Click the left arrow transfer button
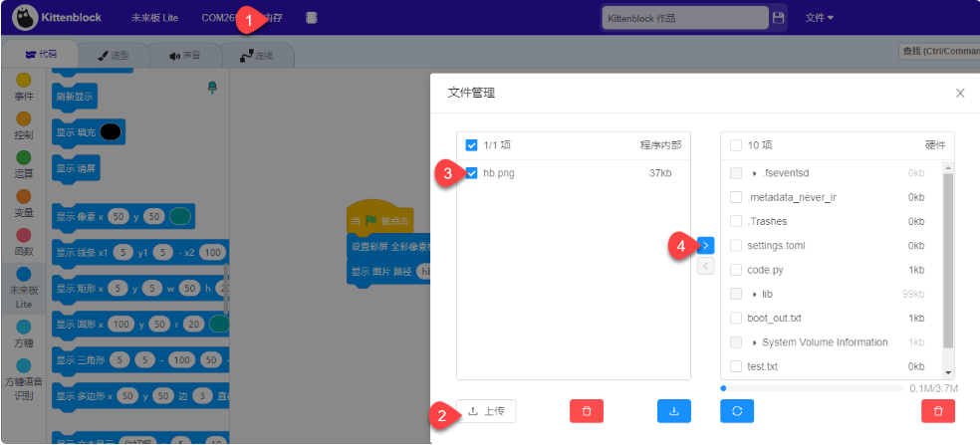This screenshot has height=445, width=980. point(706,266)
